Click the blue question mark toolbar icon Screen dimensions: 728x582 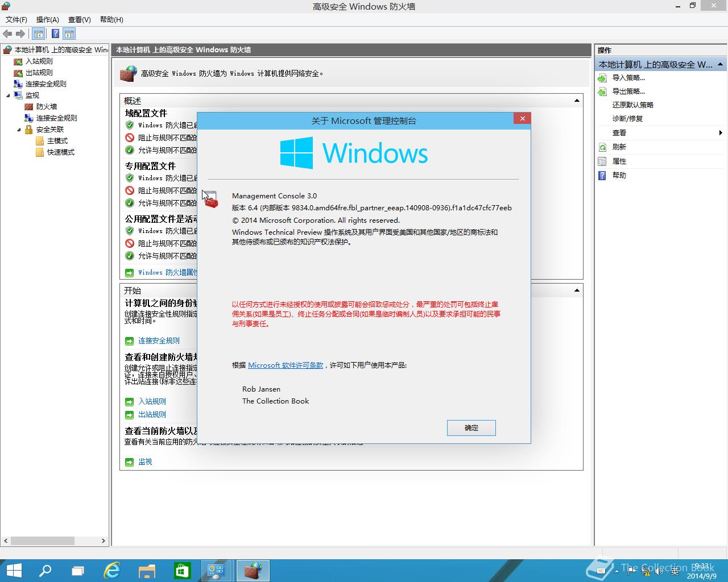click(x=55, y=34)
